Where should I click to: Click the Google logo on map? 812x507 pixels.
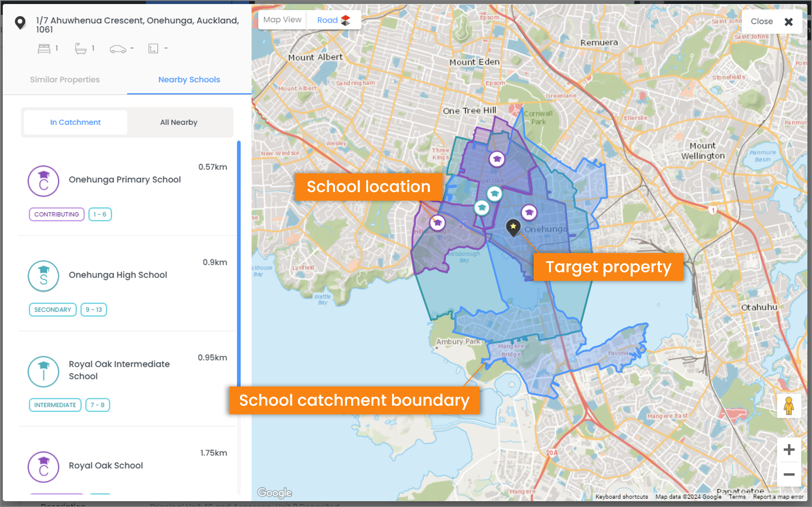[x=275, y=493]
